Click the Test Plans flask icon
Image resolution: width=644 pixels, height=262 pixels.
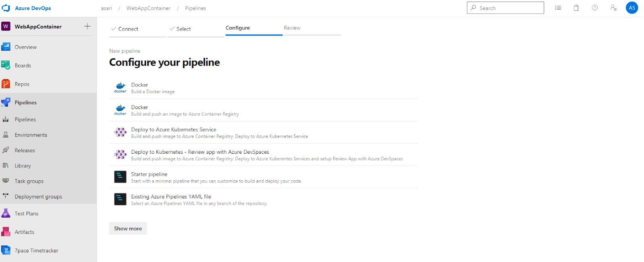[x=6, y=213]
